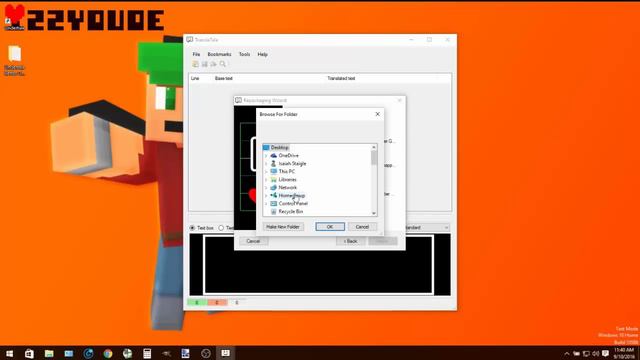Click the export arrow icon in TranslaTale toolbar
Image resolution: width=640 pixels, height=360 pixels.
click(213, 64)
